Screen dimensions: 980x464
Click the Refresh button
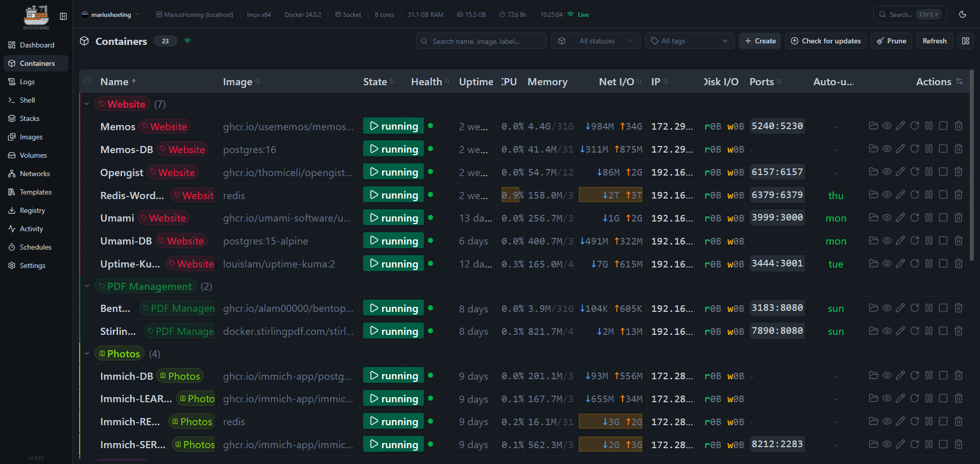[x=935, y=41]
